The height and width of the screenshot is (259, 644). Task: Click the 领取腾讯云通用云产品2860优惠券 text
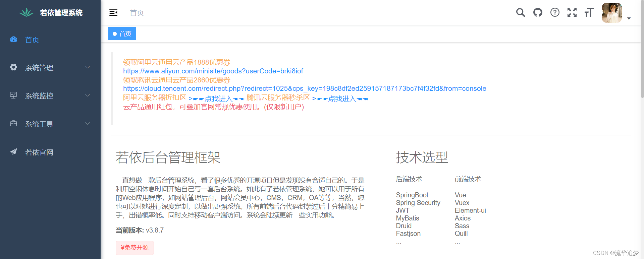[x=177, y=80]
